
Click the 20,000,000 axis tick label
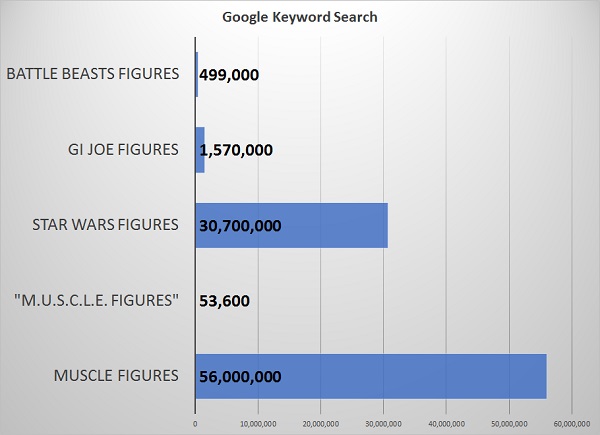(x=321, y=424)
